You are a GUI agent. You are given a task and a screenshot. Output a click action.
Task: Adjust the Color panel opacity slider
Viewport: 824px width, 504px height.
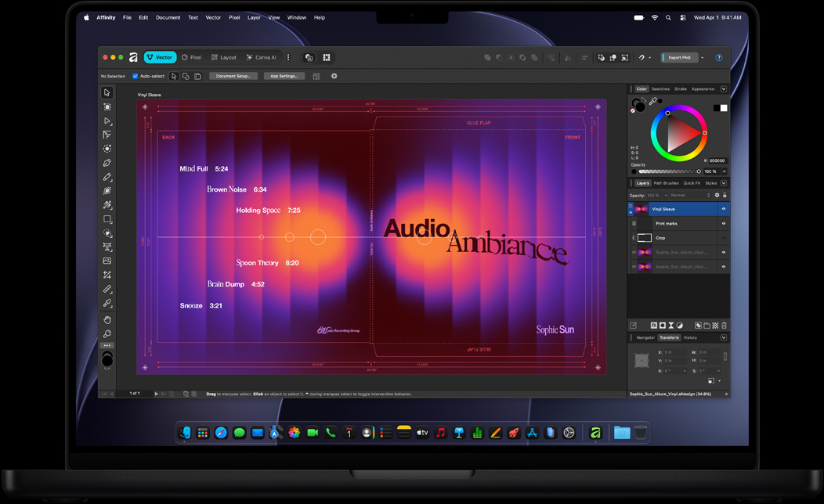(668, 171)
